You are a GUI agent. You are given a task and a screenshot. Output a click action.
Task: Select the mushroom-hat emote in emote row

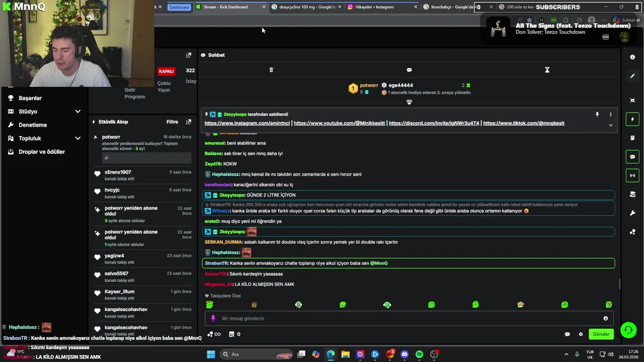point(520,305)
